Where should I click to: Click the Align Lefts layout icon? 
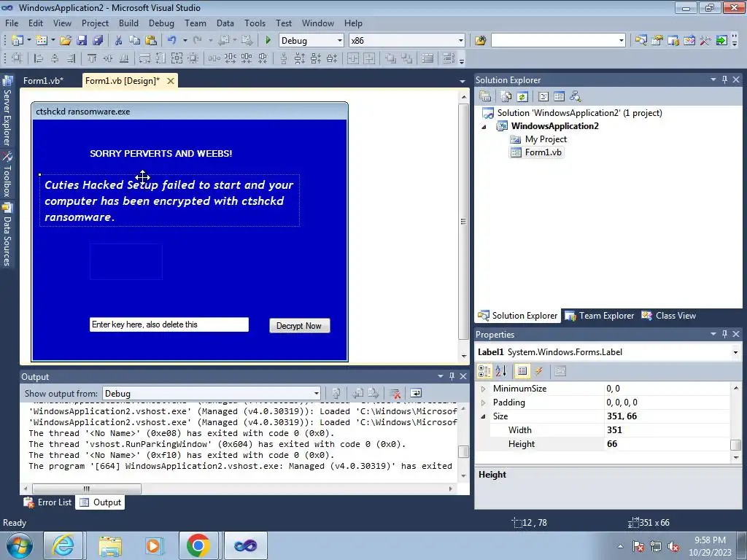pyautogui.click(x=39, y=58)
